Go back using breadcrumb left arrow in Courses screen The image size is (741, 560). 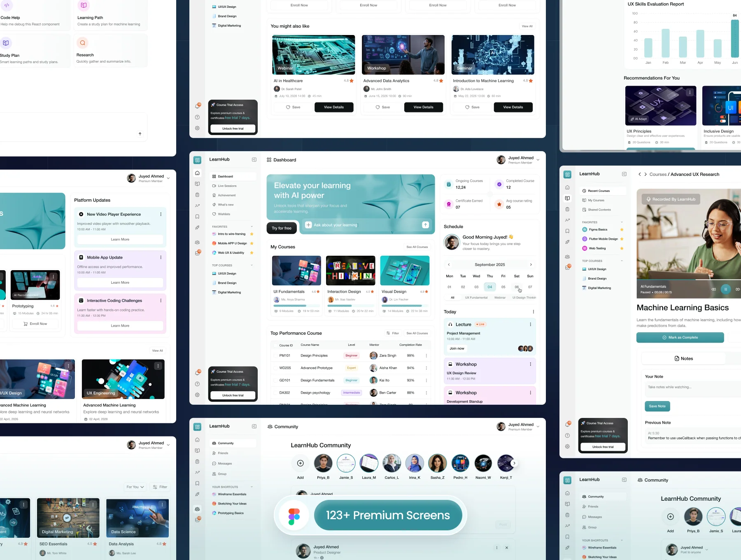tap(639, 174)
